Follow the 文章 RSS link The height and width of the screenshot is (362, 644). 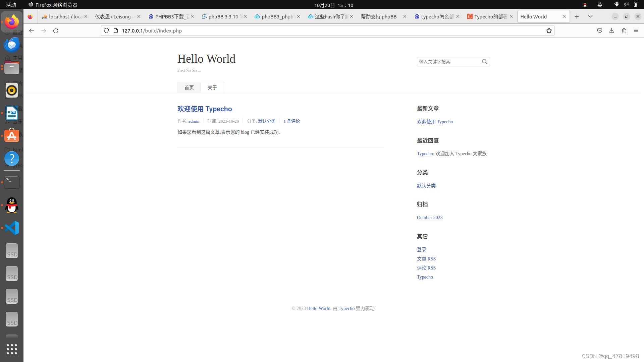pyautogui.click(x=426, y=259)
